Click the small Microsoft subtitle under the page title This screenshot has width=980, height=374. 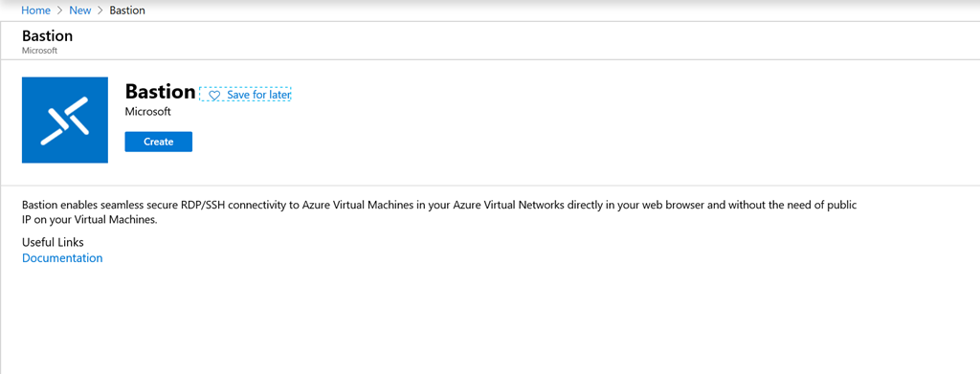pos(39,51)
